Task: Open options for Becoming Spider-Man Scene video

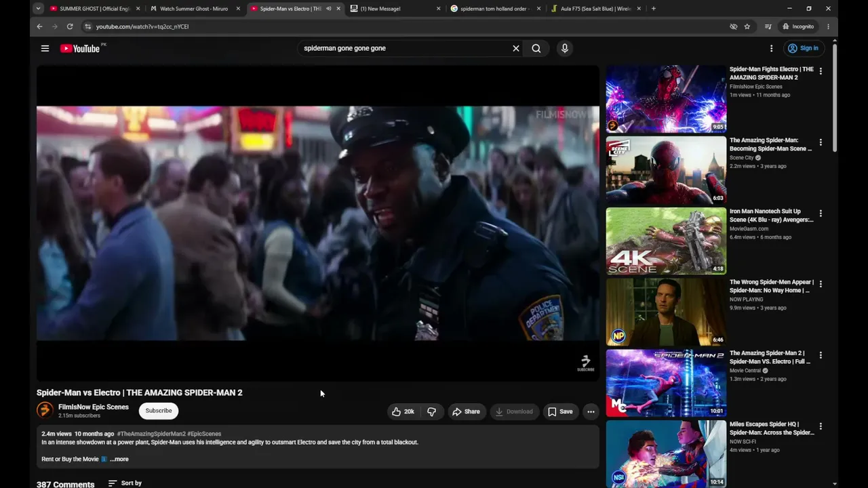Action: [821, 142]
